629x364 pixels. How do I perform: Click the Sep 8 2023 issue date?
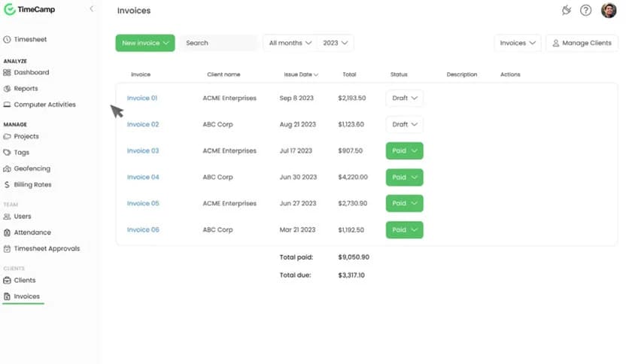pos(296,99)
